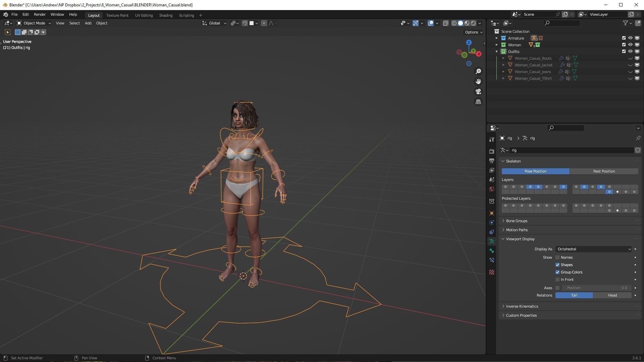Click the pan view hand icon
This screenshot has height=362, width=644.
pos(478,81)
